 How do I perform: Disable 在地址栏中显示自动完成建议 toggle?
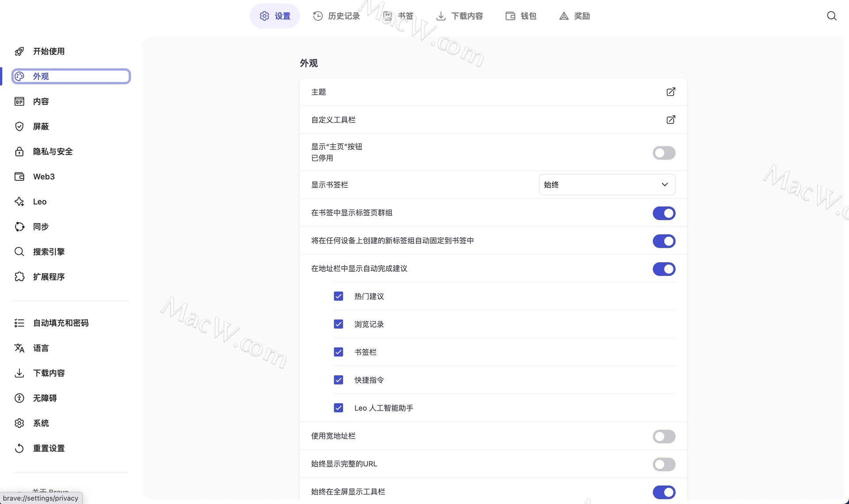tap(664, 269)
